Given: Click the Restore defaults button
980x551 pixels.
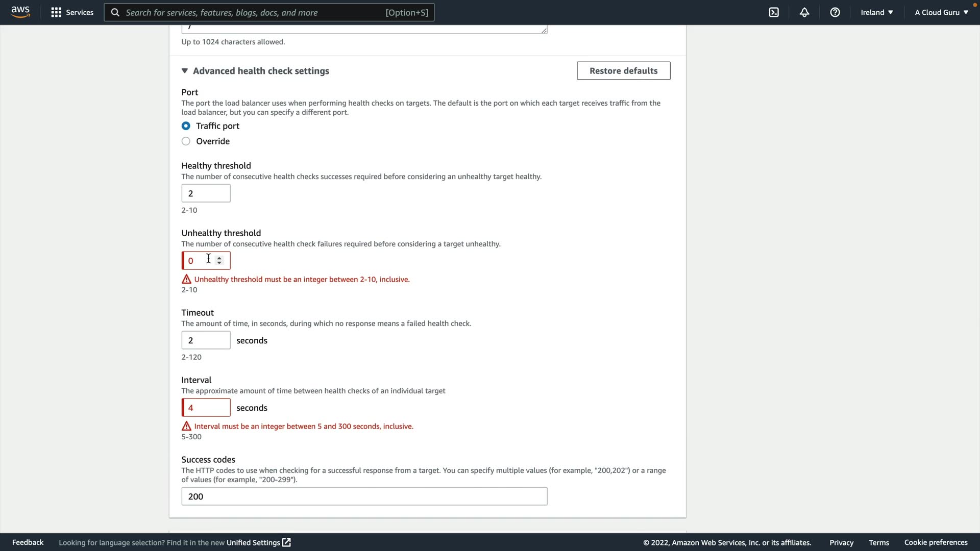Looking at the screenshot, I should 623,71.
